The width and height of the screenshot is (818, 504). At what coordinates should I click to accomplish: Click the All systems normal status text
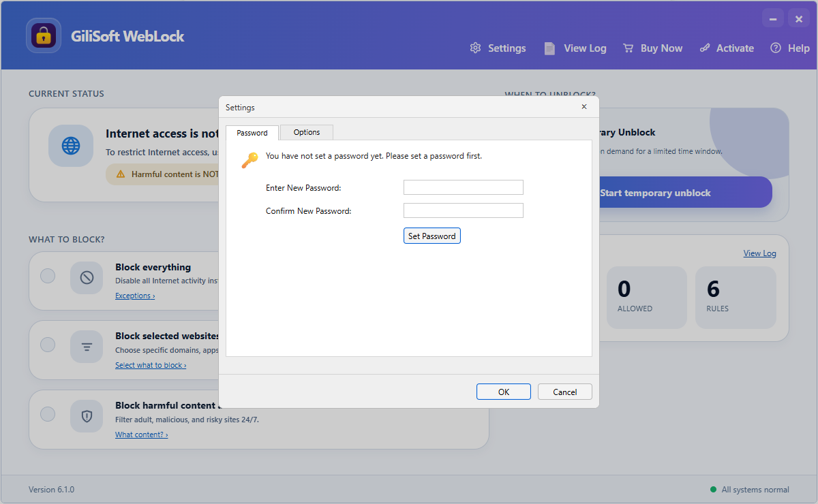pos(755,490)
